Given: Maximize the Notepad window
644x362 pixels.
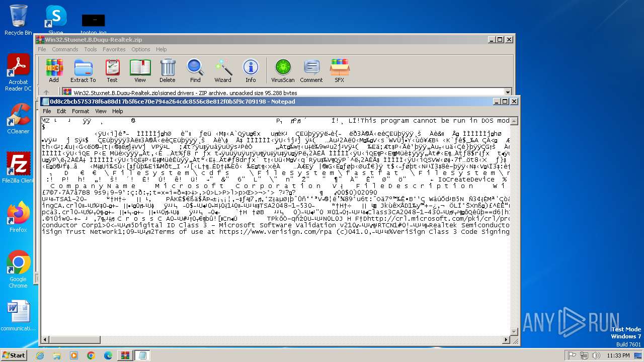Looking at the screenshot, I should click(505, 102).
